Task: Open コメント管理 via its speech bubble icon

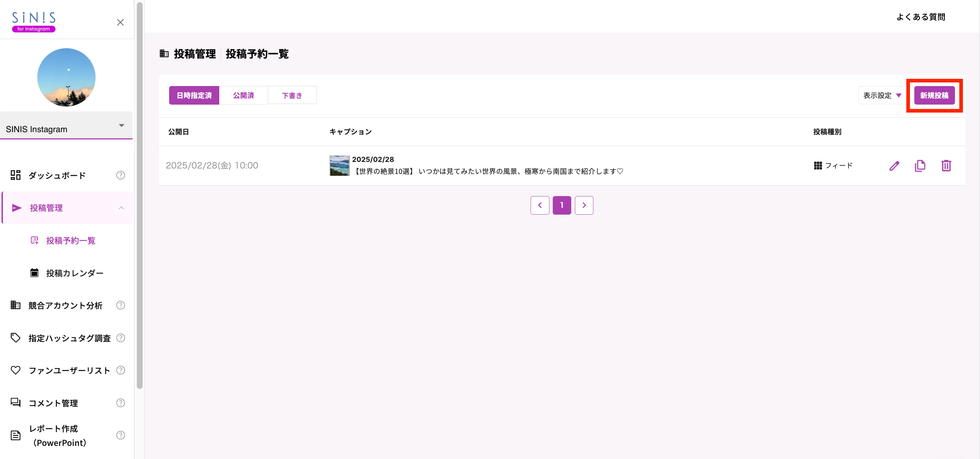Action: (x=15, y=403)
